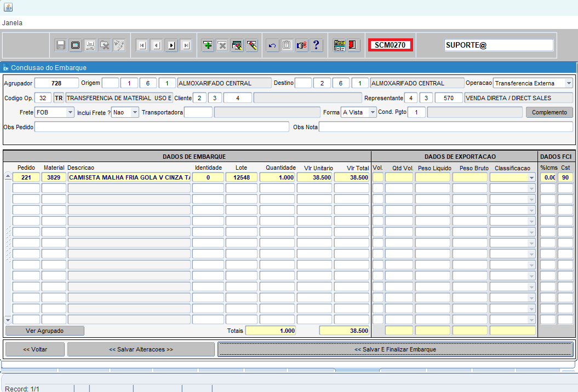Image resolution: width=578 pixels, height=392 pixels.
Task: Click Qtd Vol. cell in first row
Action: tap(399, 177)
